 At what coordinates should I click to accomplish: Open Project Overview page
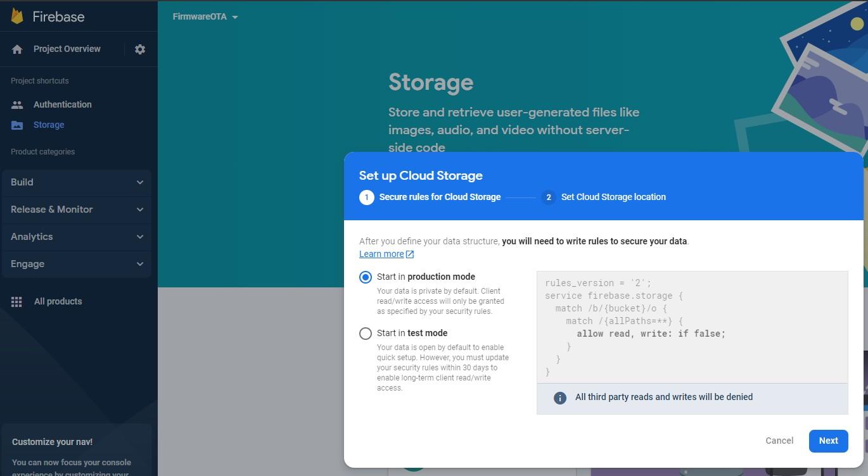[x=67, y=49]
